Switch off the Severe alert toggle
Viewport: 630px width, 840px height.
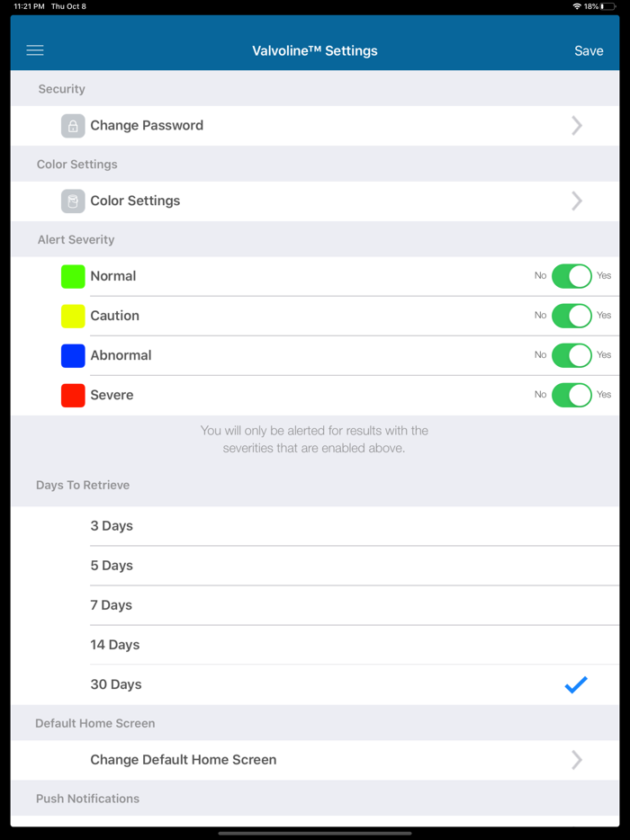pyautogui.click(x=571, y=395)
